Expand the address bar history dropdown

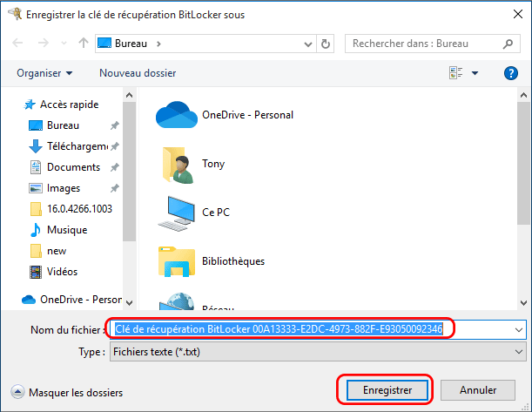[x=308, y=44]
